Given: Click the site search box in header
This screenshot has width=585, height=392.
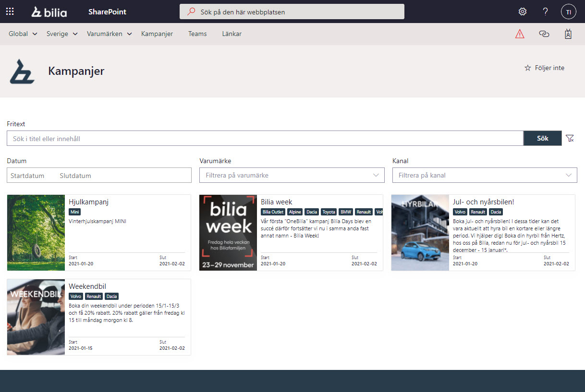Looking at the screenshot, I should (x=292, y=12).
